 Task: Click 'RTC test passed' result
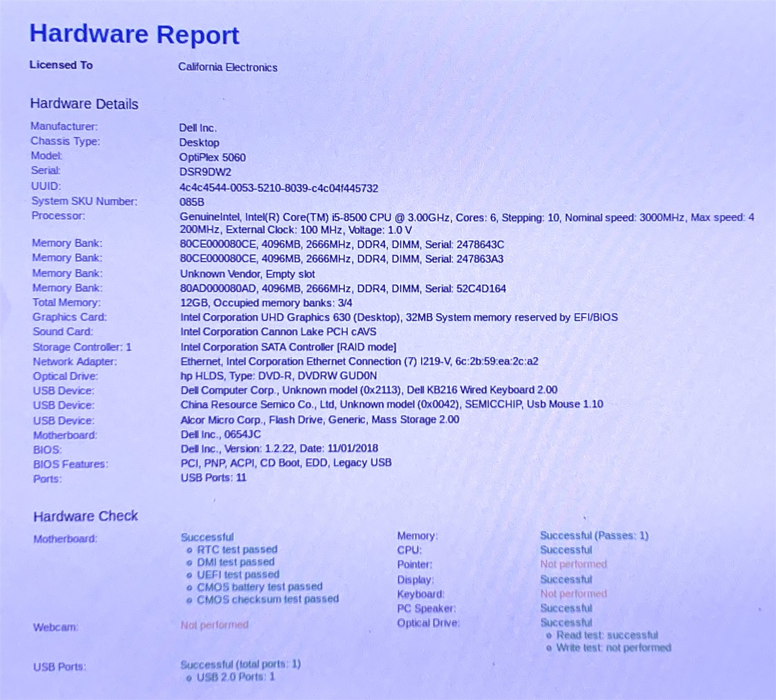point(237,549)
